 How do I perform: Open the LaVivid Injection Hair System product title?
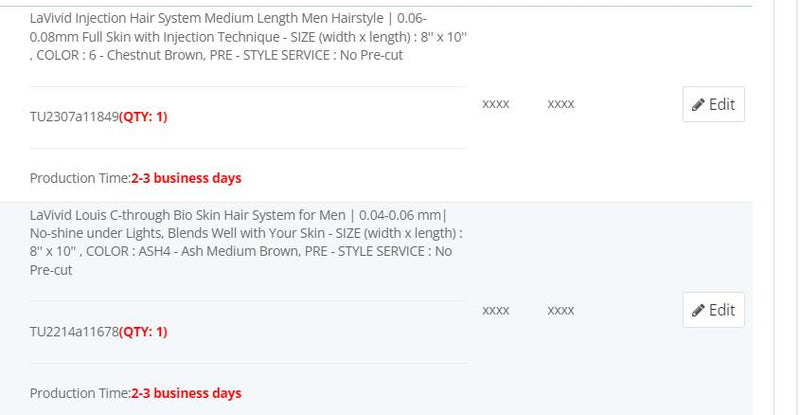coord(248,37)
